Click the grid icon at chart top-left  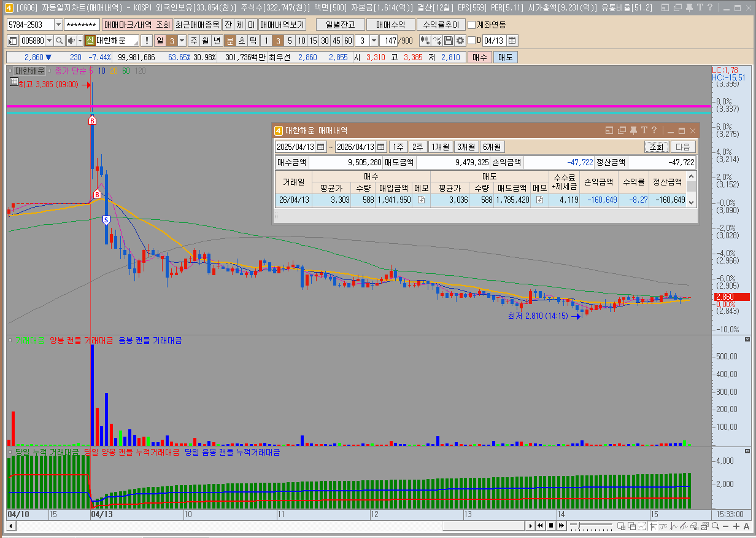[x=13, y=82]
